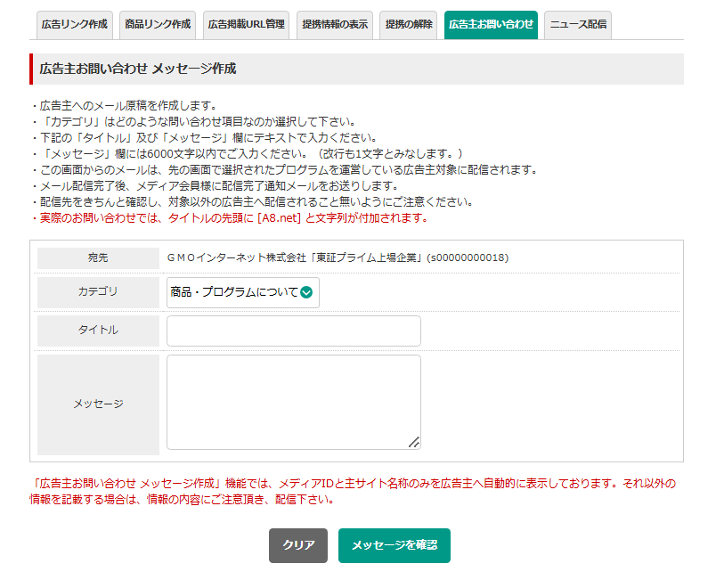Click the green chevron icon in category dropdown
The width and height of the screenshot is (724, 588).
(x=306, y=292)
